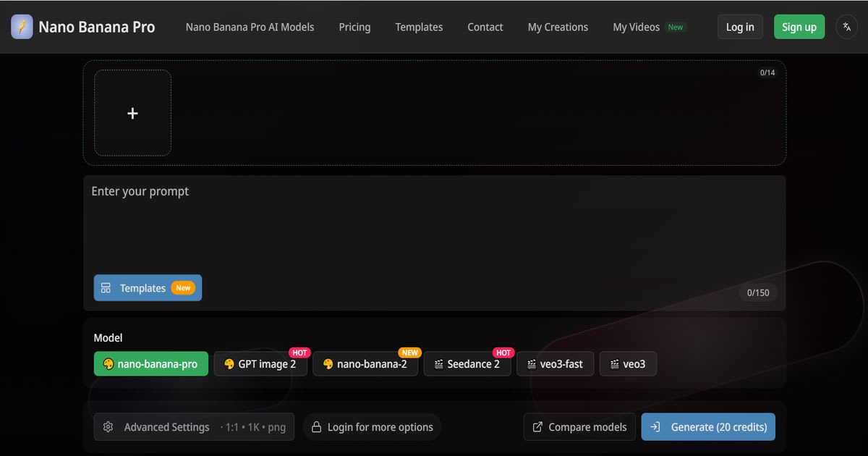Click the HOT badge on GPT image 2
Viewport: 868px width, 456px height.
299,352
